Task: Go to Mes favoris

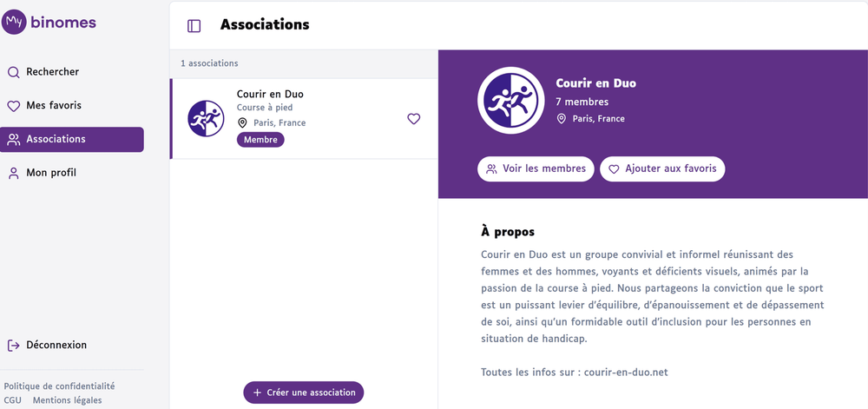Action: [x=53, y=106]
